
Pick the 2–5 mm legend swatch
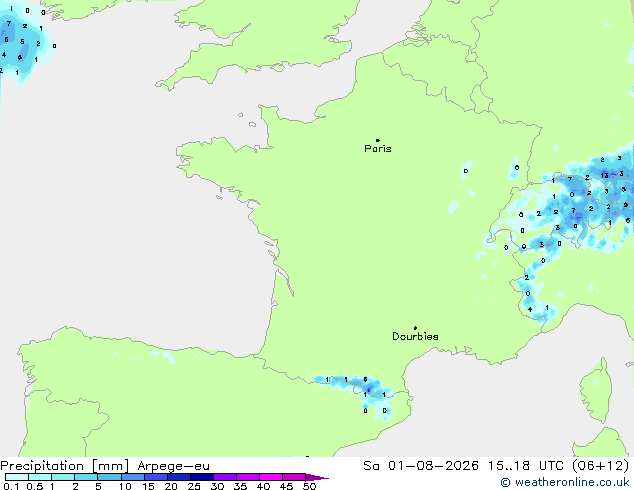pyautogui.click(x=86, y=477)
